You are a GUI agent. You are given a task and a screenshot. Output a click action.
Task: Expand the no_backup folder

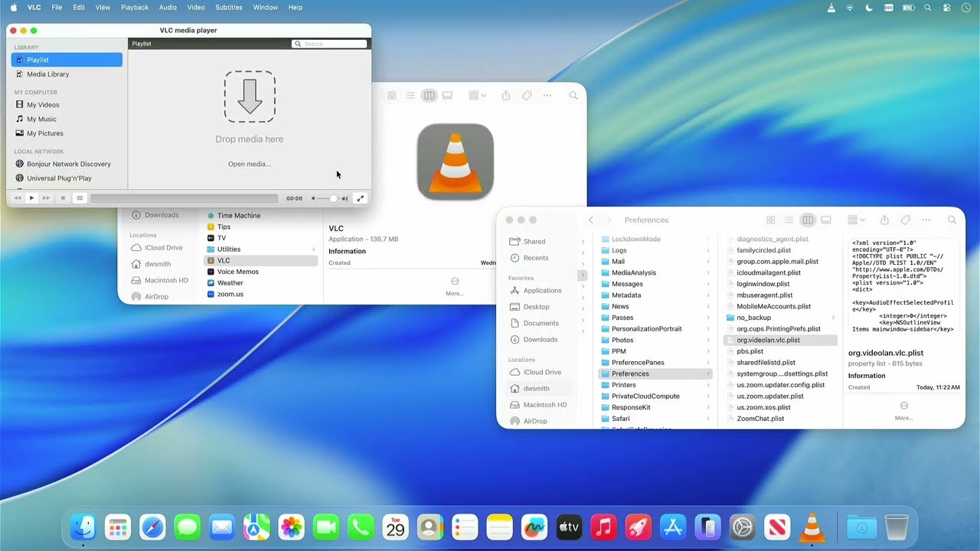click(833, 318)
